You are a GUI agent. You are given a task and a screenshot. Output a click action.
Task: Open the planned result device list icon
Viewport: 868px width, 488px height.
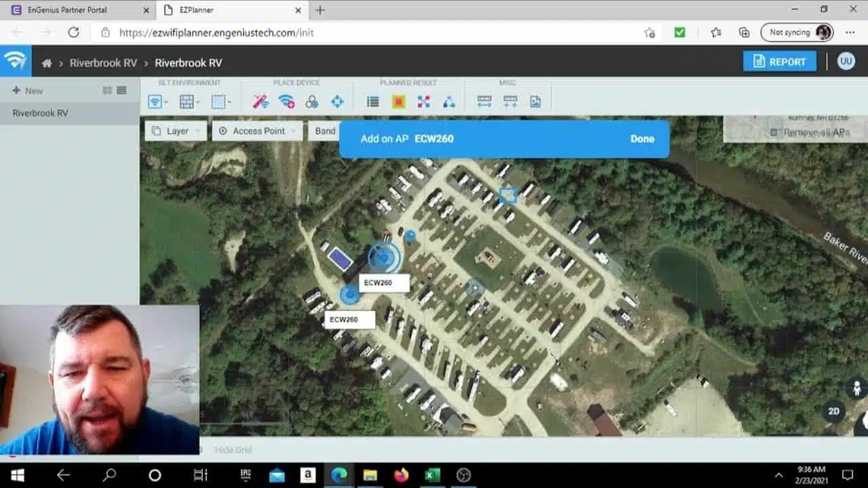pyautogui.click(x=372, y=102)
